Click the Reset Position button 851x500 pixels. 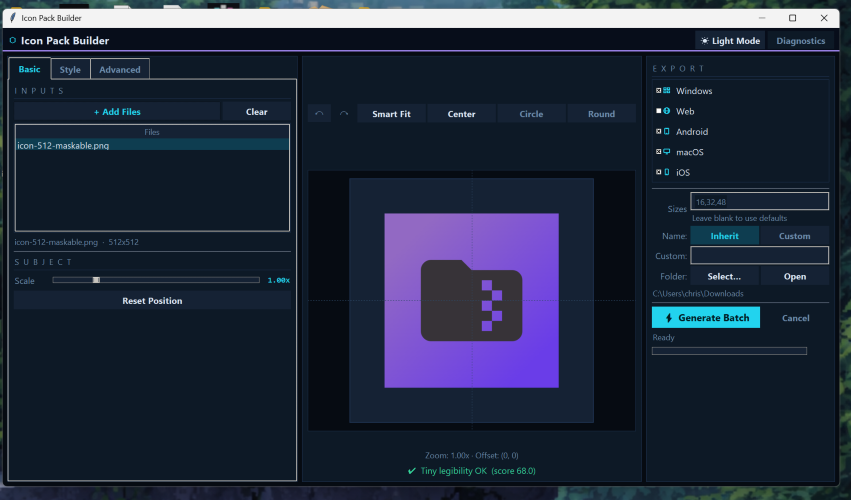[x=153, y=300]
